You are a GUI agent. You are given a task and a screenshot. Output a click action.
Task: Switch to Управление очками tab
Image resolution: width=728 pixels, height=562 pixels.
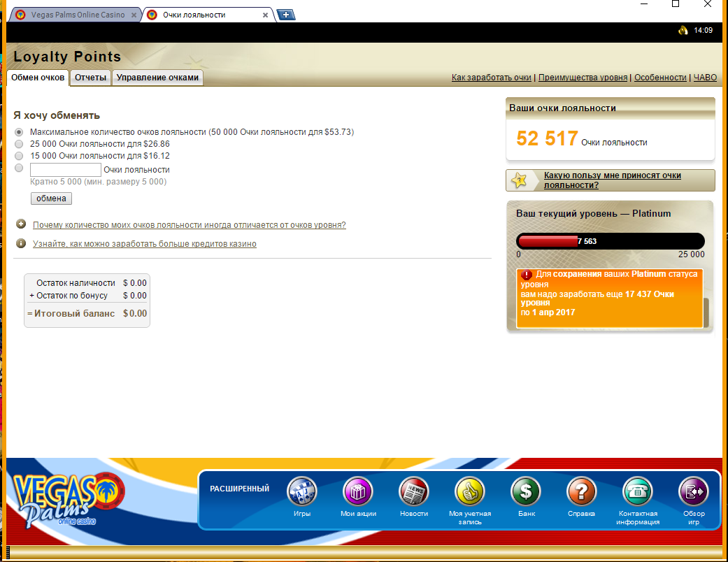click(x=157, y=78)
